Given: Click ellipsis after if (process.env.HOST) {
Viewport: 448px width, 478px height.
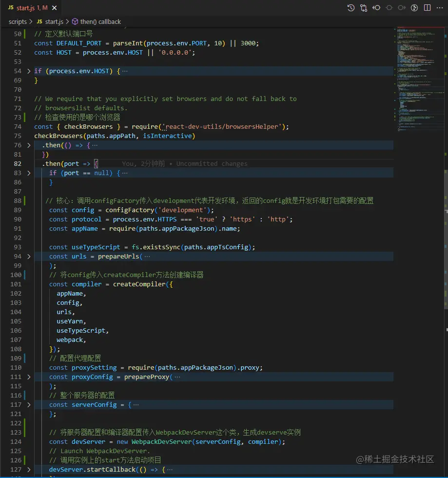Looking at the screenshot, I should click(x=125, y=71).
